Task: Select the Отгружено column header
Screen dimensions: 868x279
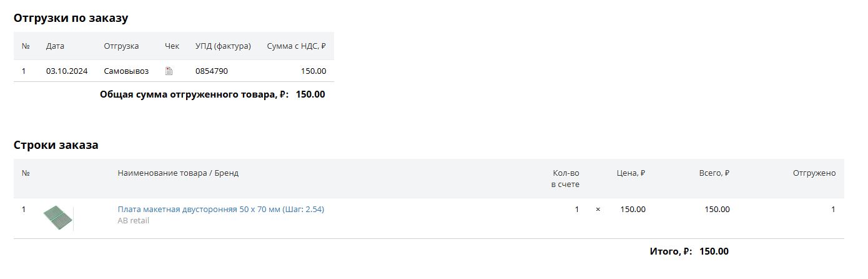Action: (x=814, y=173)
